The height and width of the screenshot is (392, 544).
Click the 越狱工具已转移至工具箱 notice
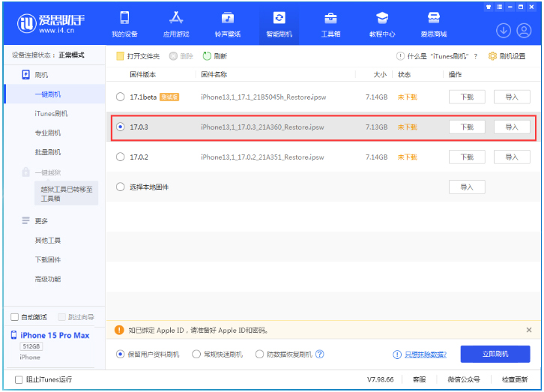click(x=66, y=193)
